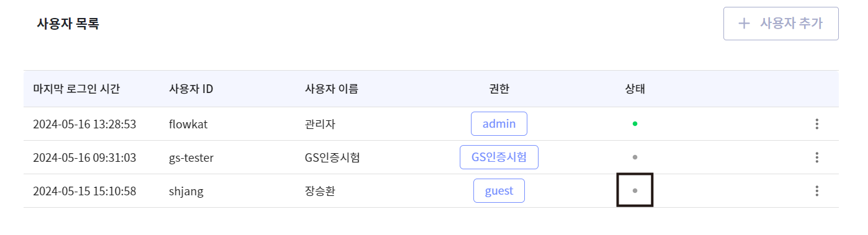Click the 사용자 이름 column header
Screen dimensions: 868x235
pos(328,89)
